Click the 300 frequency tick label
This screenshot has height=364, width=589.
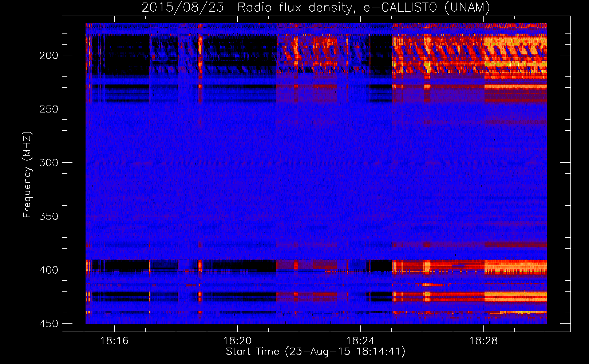(x=49, y=163)
